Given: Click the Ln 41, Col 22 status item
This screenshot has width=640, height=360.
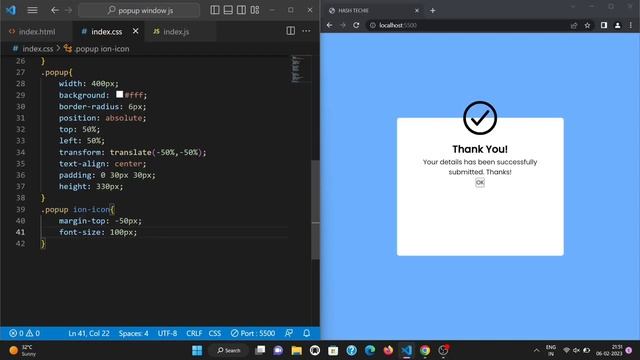Looking at the screenshot, I should pos(89,333).
